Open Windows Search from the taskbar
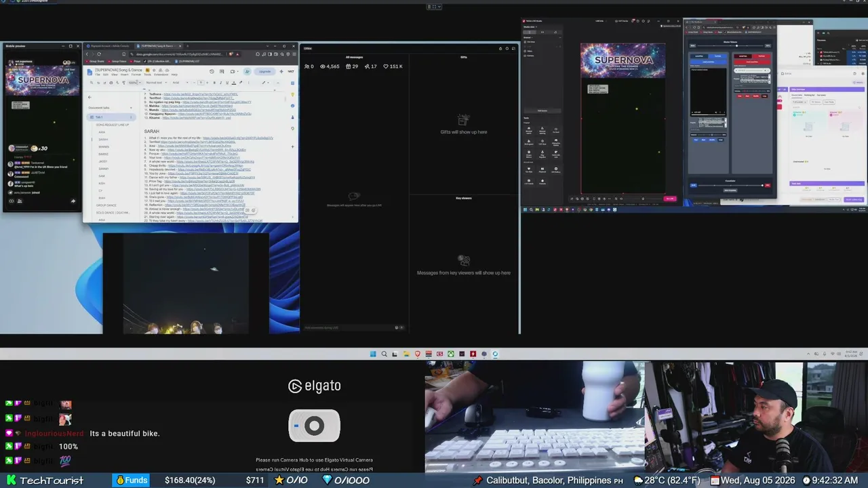 tap(384, 354)
